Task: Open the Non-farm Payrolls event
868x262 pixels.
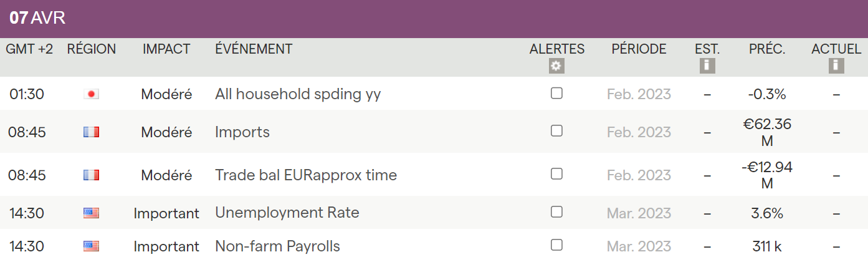Action: [277, 246]
